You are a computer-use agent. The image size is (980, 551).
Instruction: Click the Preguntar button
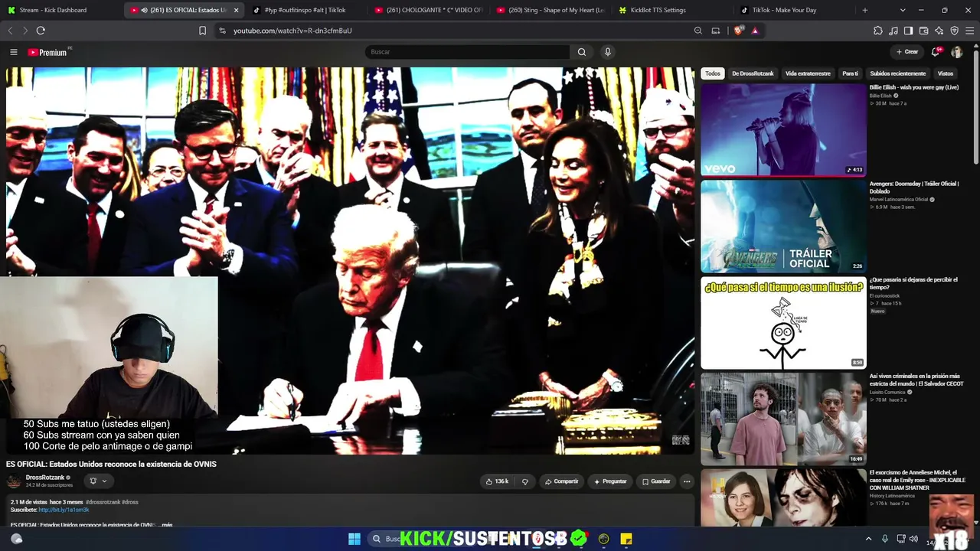pyautogui.click(x=610, y=481)
